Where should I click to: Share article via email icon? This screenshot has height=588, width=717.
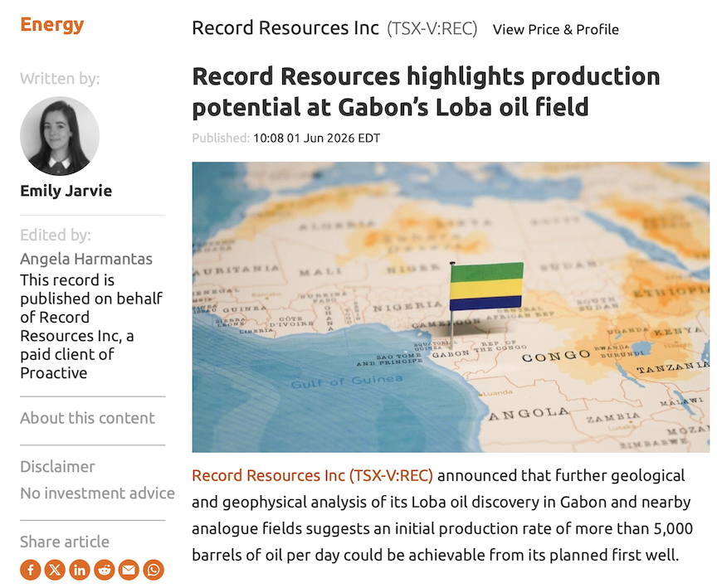tap(129, 570)
